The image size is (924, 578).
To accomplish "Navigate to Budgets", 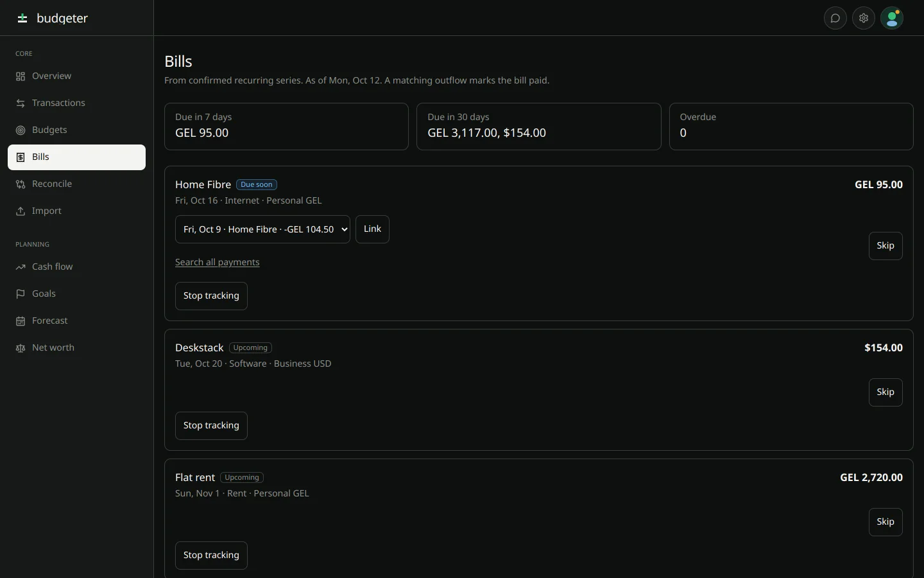I will pyautogui.click(x=76, y=130).
